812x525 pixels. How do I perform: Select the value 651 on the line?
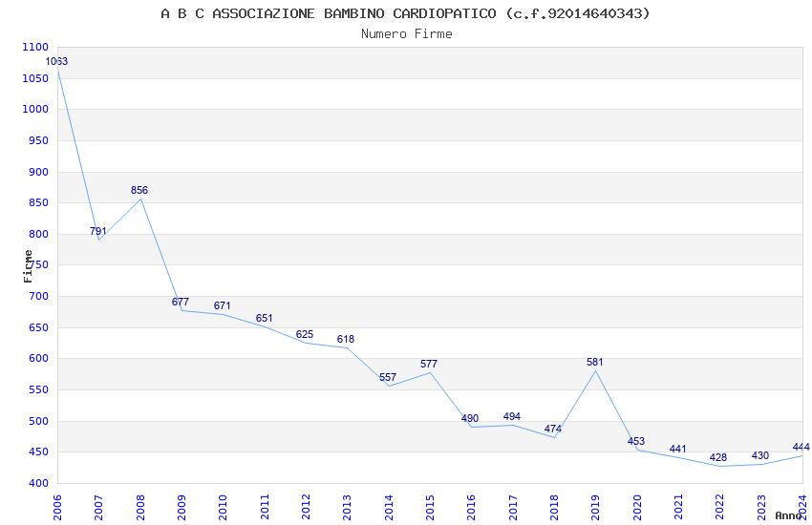(264, 318)
